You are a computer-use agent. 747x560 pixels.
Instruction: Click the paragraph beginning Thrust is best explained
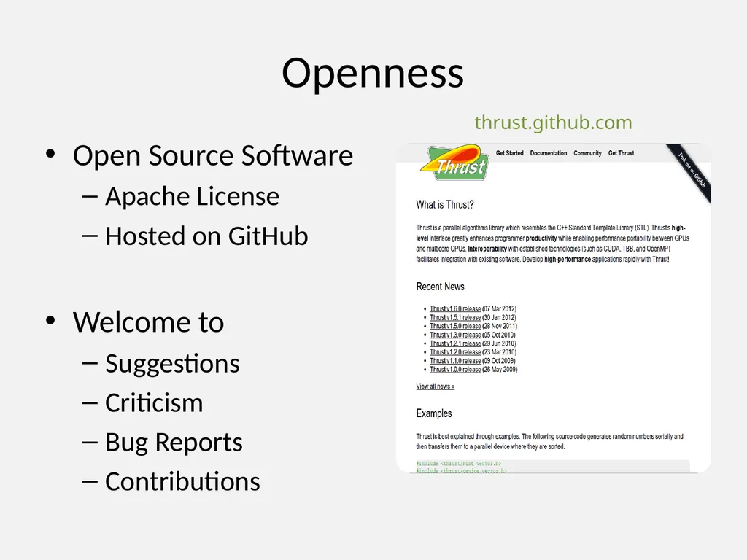point(549,441)
